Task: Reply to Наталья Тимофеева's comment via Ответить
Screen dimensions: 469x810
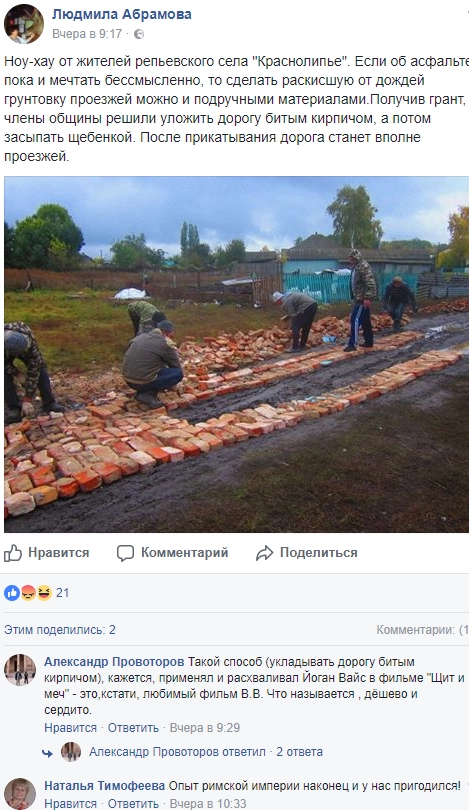Action: tap(133, 803)
